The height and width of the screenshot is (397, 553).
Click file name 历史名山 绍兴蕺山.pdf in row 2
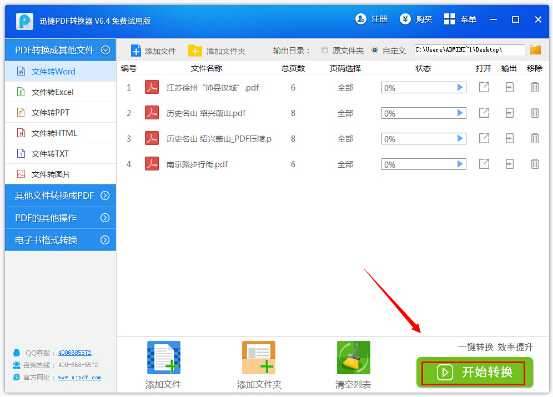coord(206,113)
